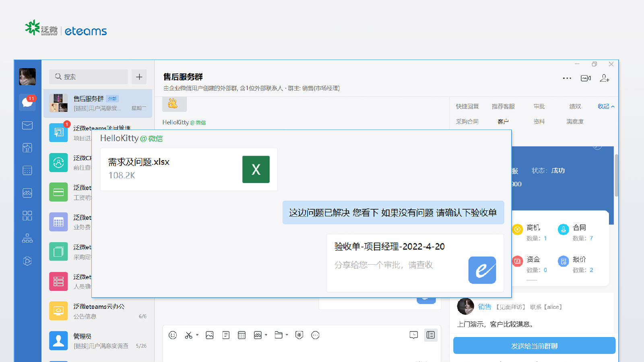Click the folder file icon in message toolbar
The width and height of the screenshot is (644, 362).
[x=279, y=335]
